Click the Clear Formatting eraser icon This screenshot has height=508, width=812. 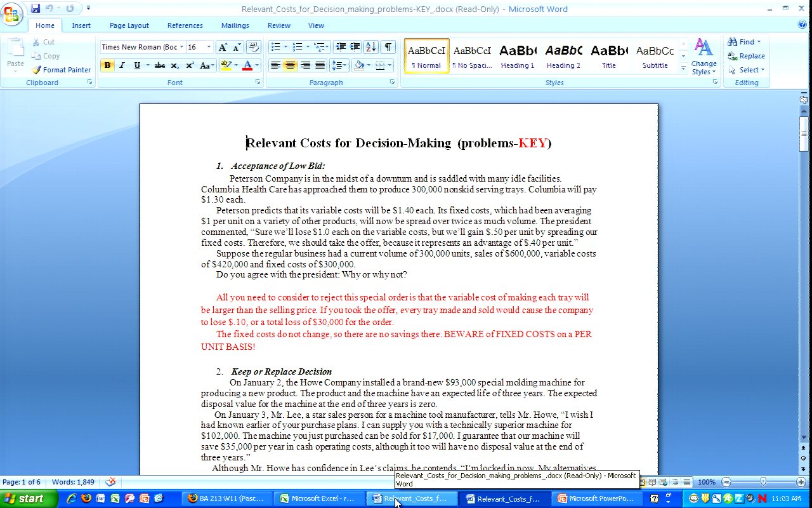(254, 47)
